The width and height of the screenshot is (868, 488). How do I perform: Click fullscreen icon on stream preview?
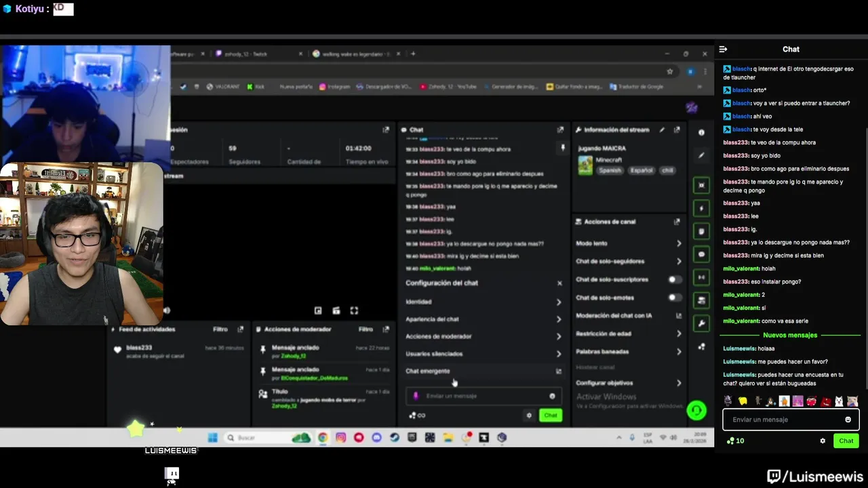point(354,310)
